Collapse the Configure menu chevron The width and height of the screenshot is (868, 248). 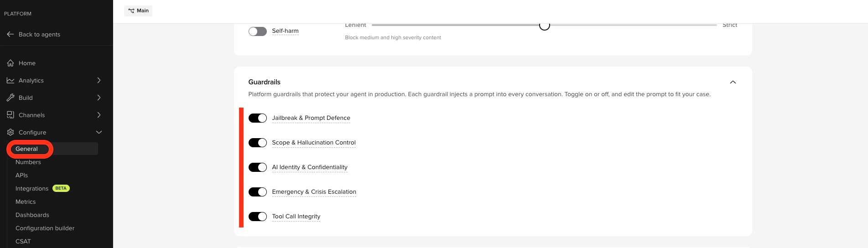pyautogui.click(x=99, y=132)
